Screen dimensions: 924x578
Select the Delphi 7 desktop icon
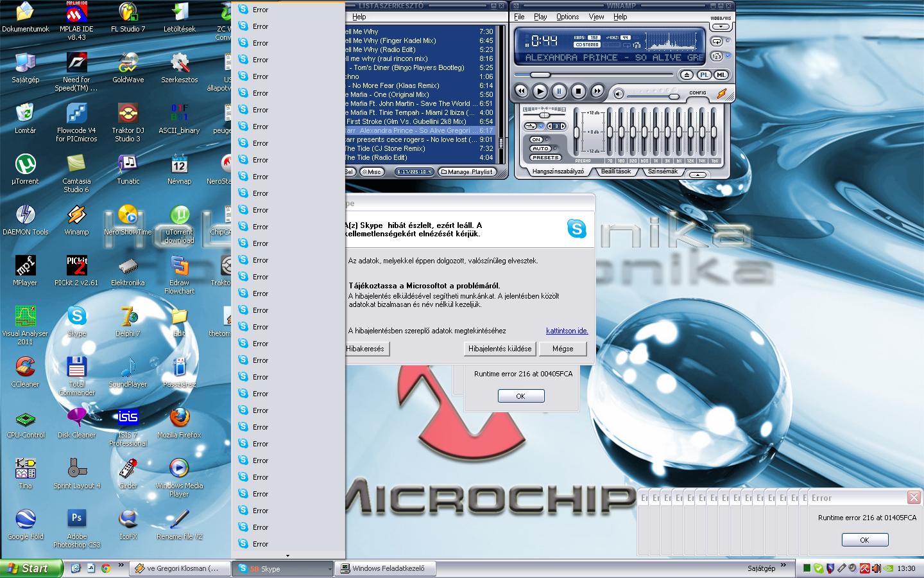click(x=128, y=322)
